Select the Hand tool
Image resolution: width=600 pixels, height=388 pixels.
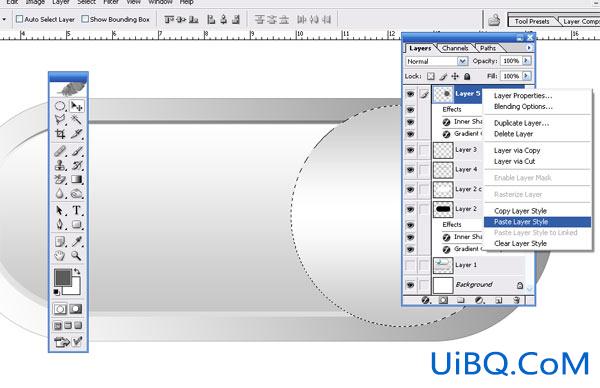[60, 256]
